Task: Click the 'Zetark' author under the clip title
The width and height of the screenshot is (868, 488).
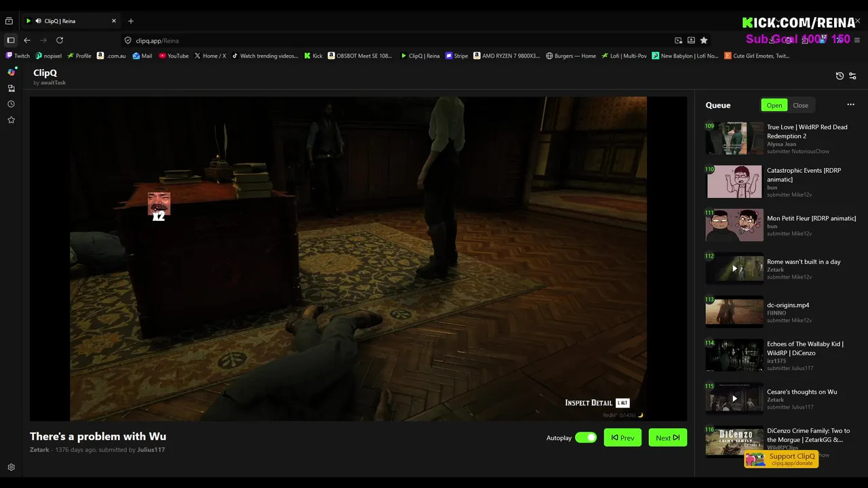Action: click(39, 449)
